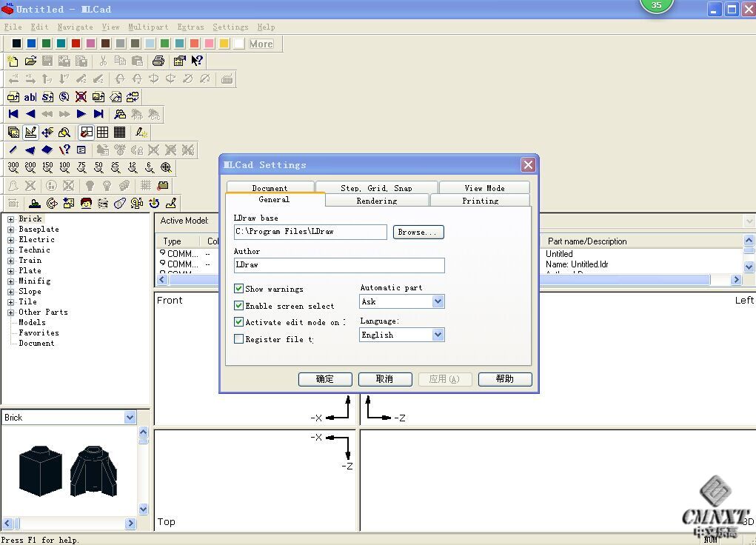Expand the Other Parts tree node
The width and height of the screenshot is (756, 545).
[10, 312]
